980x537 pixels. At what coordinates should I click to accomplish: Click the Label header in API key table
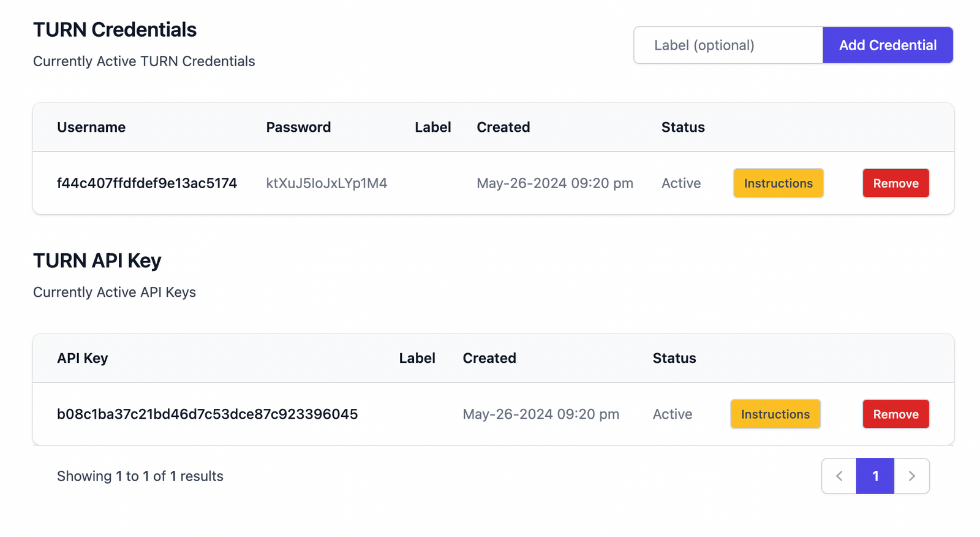coord(417,359)
